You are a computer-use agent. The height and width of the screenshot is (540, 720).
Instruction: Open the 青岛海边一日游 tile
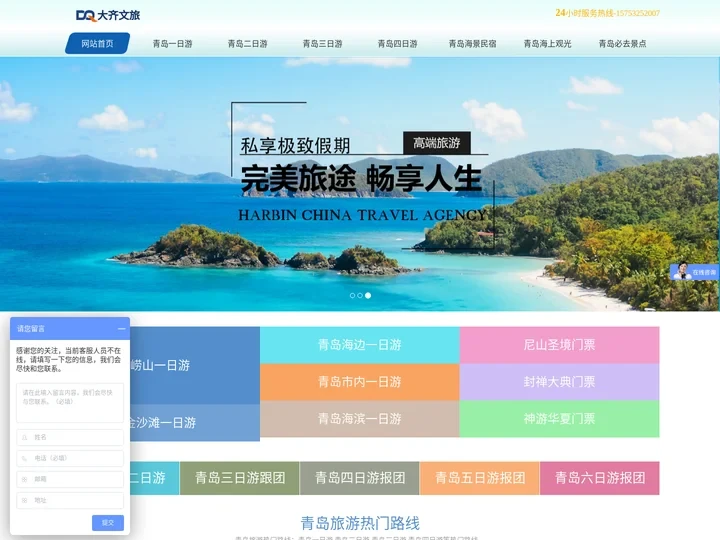tap(360, 345)
